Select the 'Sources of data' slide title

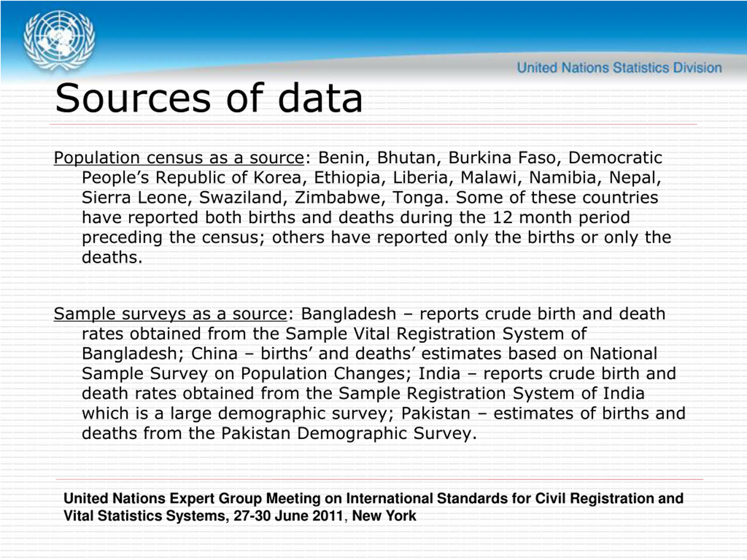pos(209,98)
